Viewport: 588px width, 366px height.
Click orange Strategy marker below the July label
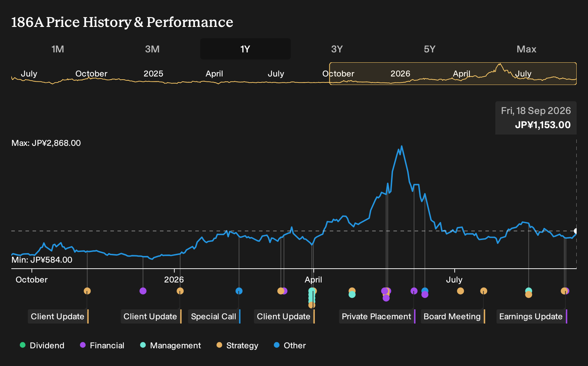(460, 291)
